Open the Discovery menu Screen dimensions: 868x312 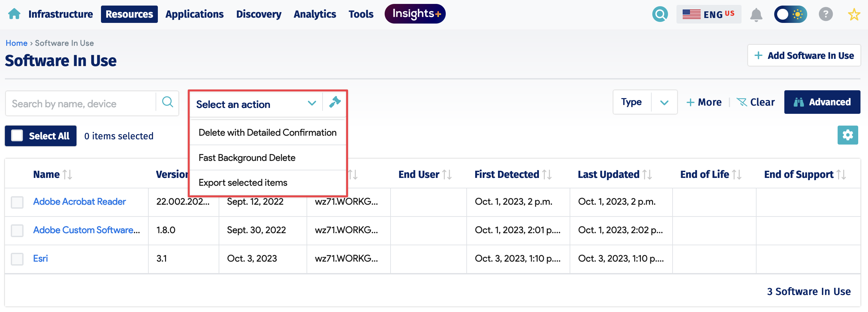pos(259,14)
